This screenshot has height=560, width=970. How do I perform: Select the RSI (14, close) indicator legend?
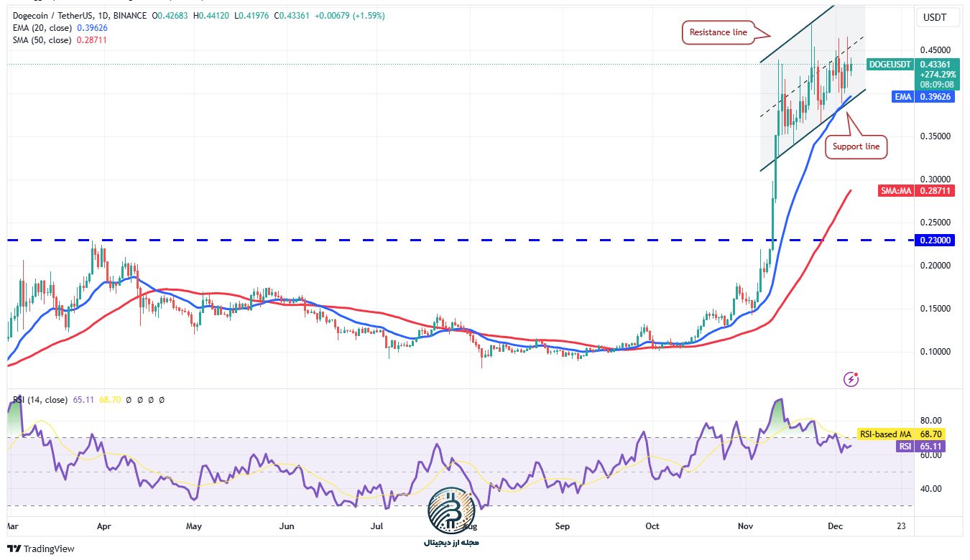pyautogui.click(x=40, y=399)
